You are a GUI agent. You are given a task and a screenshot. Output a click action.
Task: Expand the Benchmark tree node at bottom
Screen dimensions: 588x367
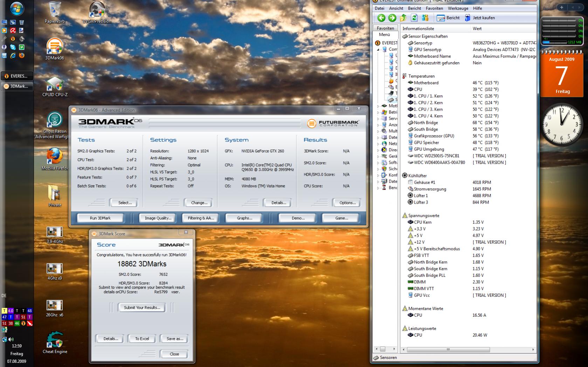click(x=378, y=188)
